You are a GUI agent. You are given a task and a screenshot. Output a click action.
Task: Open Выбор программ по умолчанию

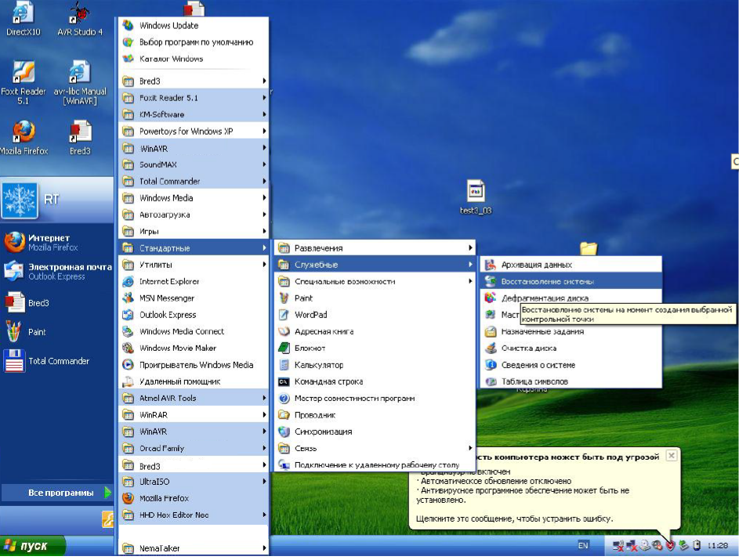click(194, 42)
